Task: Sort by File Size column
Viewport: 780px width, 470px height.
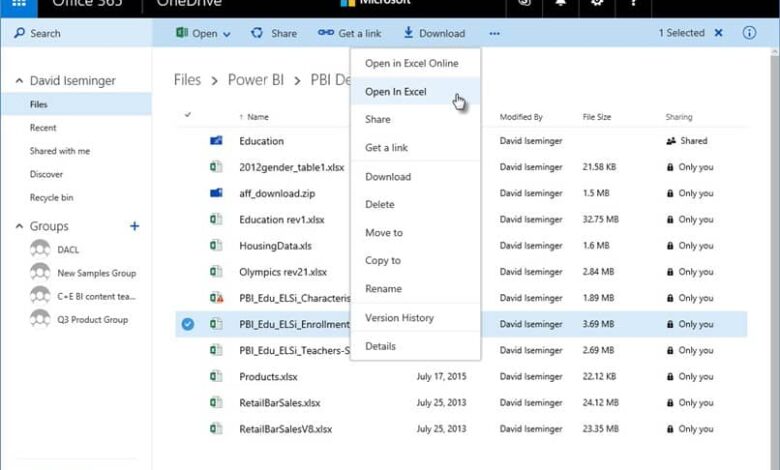Action: pos(596,117)
